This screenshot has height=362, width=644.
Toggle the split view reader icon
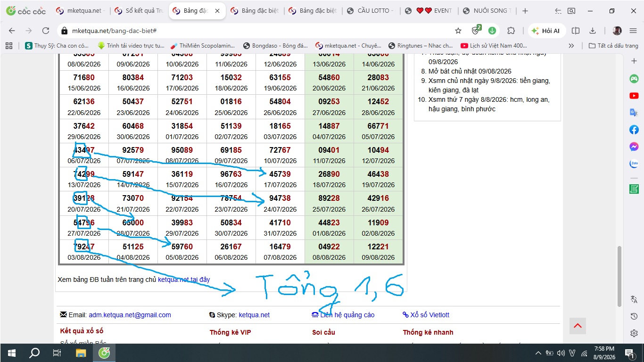(576, 31)
